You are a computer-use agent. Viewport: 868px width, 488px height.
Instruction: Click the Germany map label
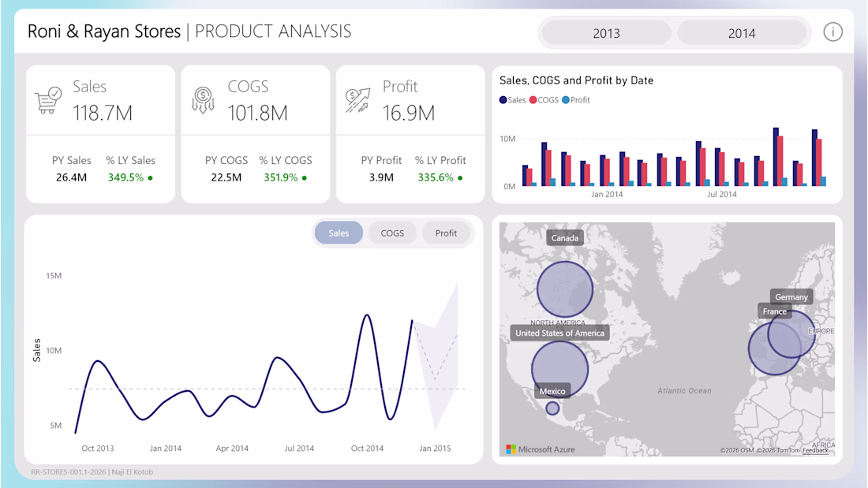(791, 296)
